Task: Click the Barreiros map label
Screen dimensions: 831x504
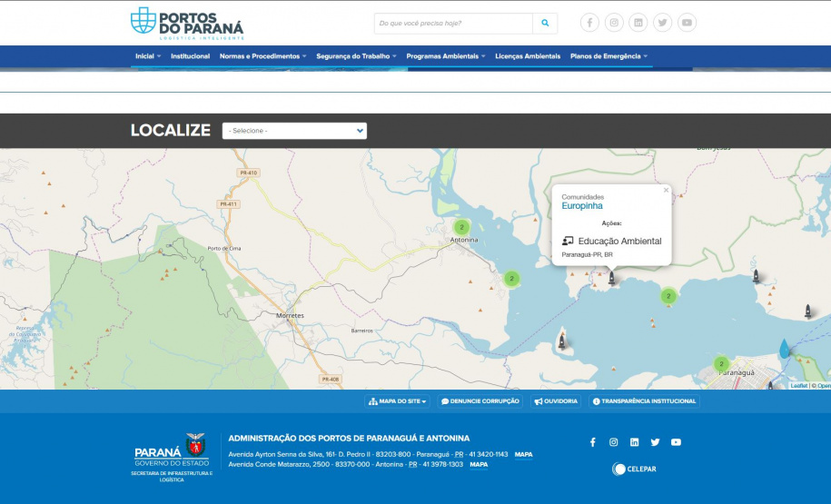Action: pyautogui.click(x=362, y=331)
